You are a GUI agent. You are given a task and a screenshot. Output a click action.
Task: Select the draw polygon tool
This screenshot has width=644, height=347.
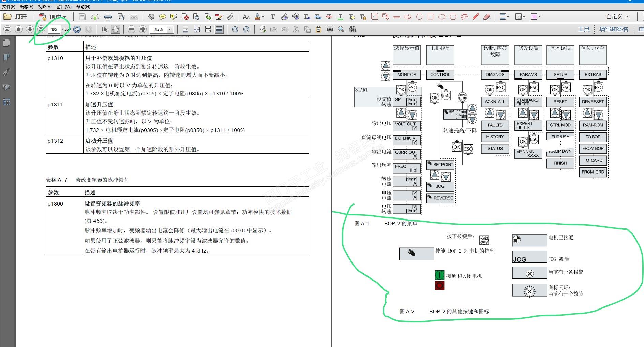coord(453,17)
